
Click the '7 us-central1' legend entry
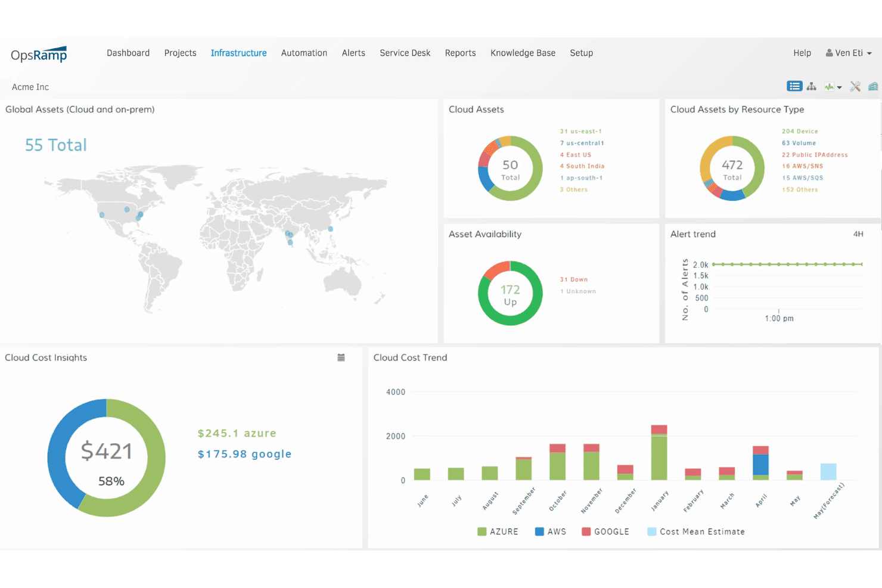(582, 143)
